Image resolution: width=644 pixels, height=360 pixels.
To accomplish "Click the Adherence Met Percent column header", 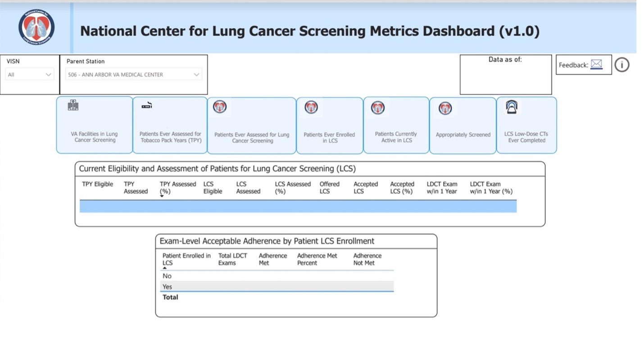I will (x=317, y=259).
